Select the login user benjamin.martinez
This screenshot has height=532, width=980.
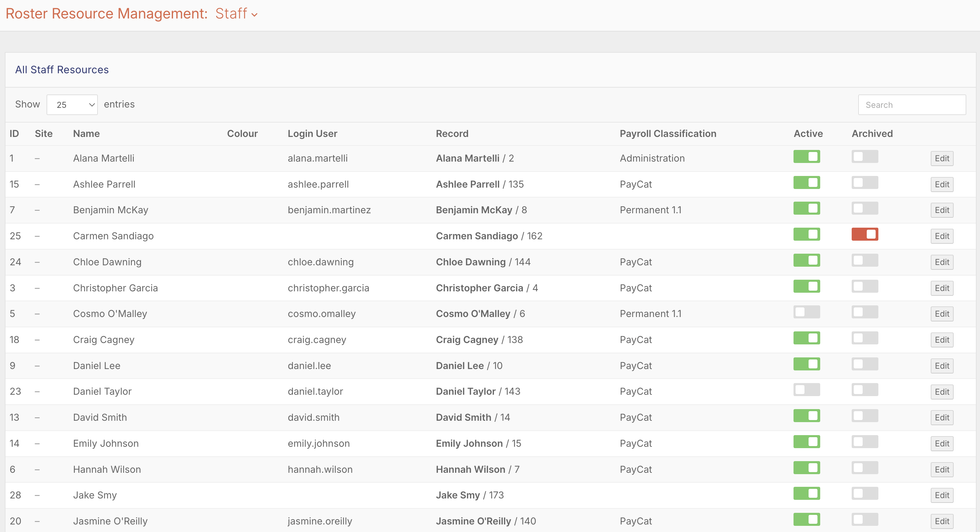click(x=329, y=210)
